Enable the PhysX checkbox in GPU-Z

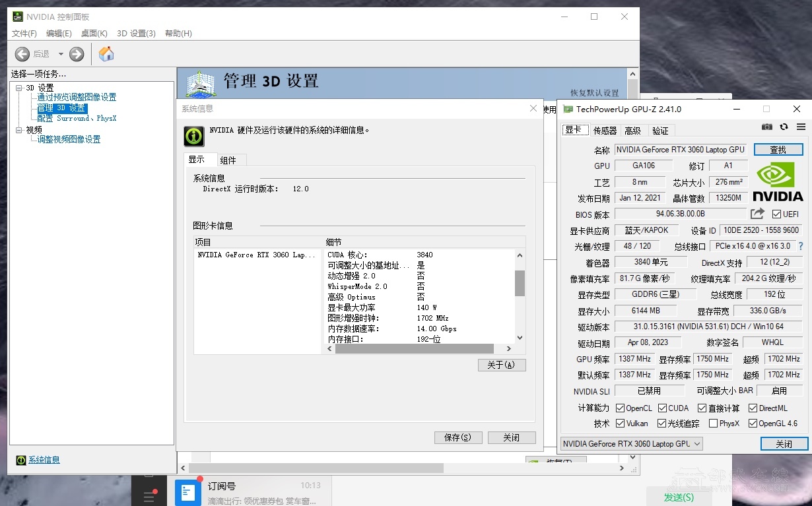tap(713, 424)
